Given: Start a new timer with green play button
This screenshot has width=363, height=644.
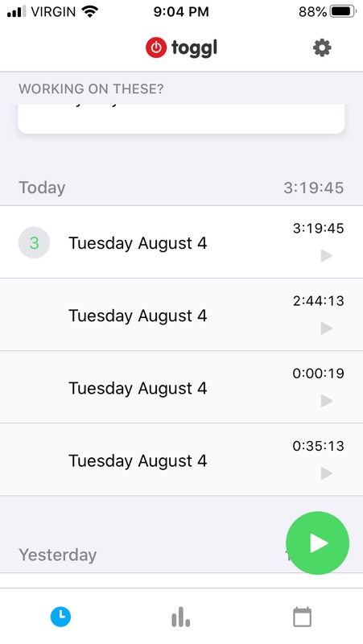Looking at the screenshot, I should pyautogui.click(x=317, y=543).
